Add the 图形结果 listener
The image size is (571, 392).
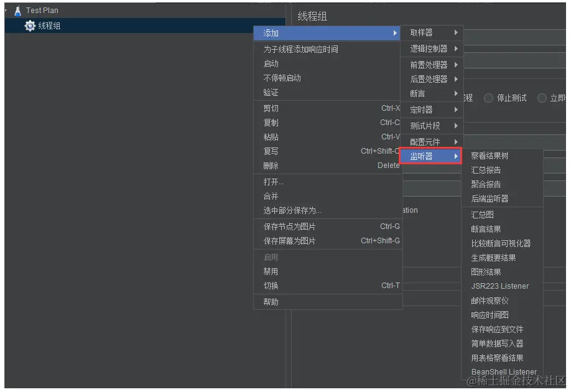pyautogui.click(x=503, y=272)
